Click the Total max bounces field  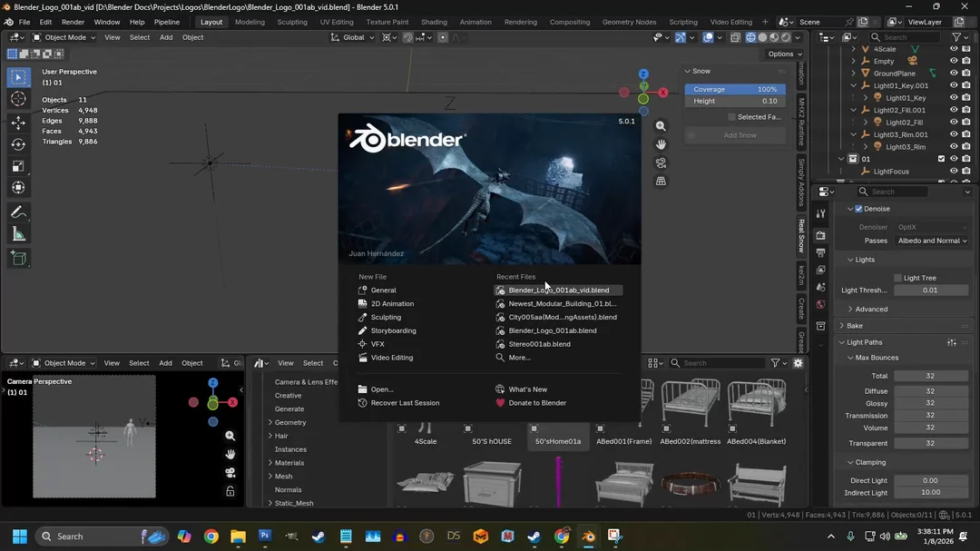(930, 376)
